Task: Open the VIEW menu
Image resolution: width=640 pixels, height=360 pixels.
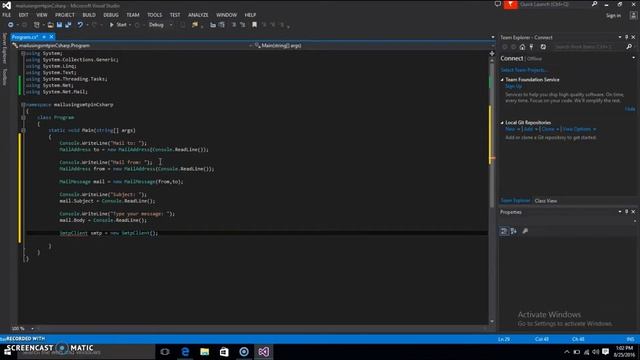Action: click(x=42, y=15)
